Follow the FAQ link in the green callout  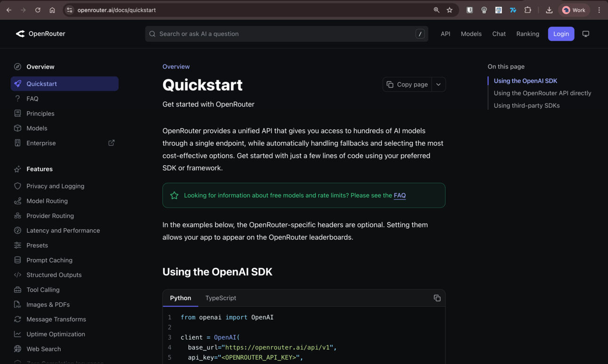[x=400, y=195]
